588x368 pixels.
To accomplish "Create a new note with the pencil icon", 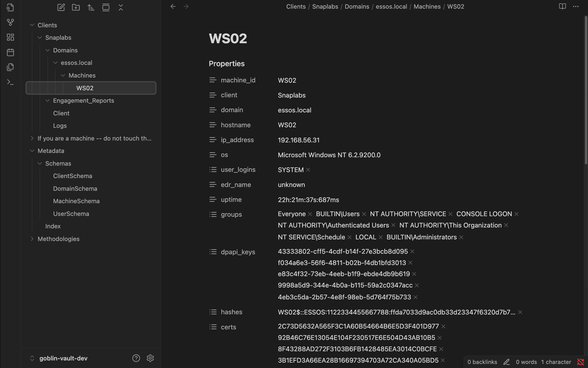I will [x=61, y=7].
